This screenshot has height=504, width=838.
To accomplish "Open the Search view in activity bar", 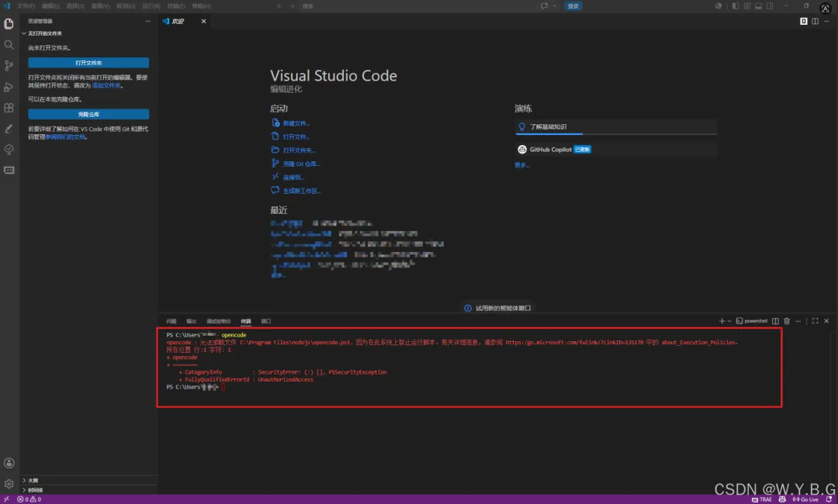I will pos(9,45).
